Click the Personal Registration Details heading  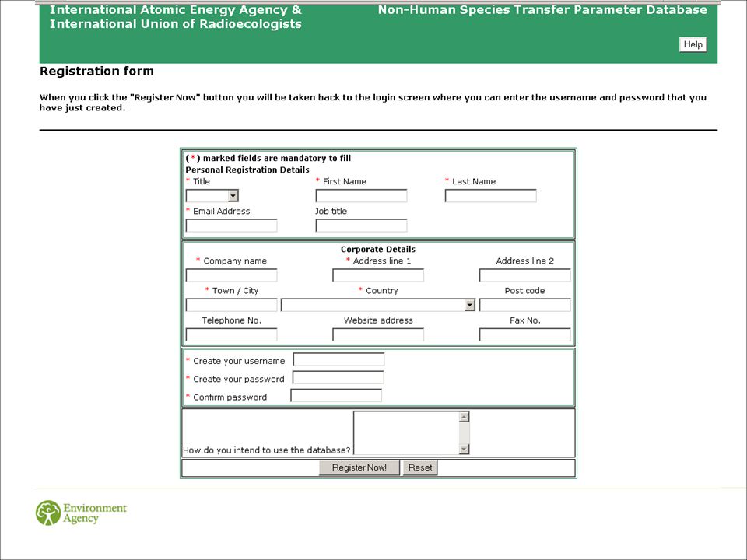pyautogui.click(x=247, y=170)
